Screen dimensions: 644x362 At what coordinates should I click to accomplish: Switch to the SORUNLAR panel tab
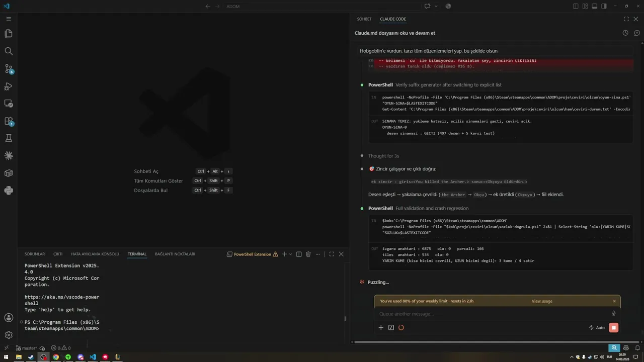click(35, 254)
